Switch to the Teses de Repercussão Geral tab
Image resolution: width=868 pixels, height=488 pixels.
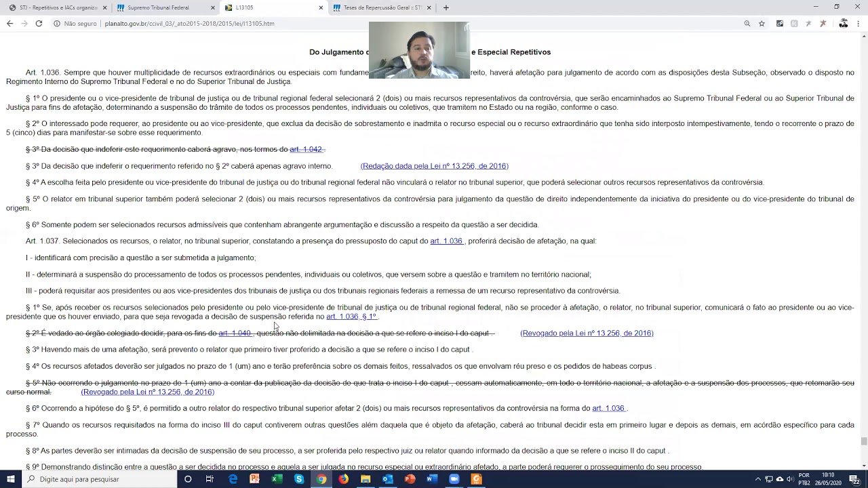[382, 7]
